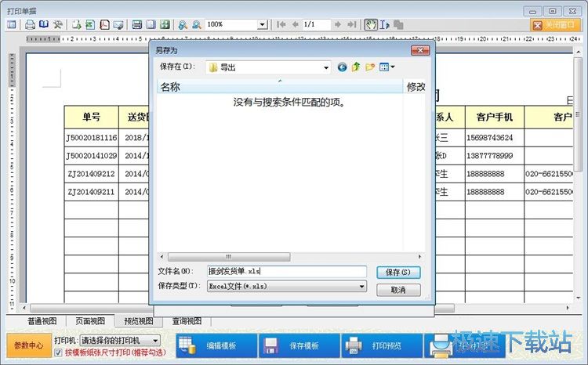The height and width of the screenshot is (365, 588).
Task: Click the 客户手机 column header
Action: click(x=495, y=117)
